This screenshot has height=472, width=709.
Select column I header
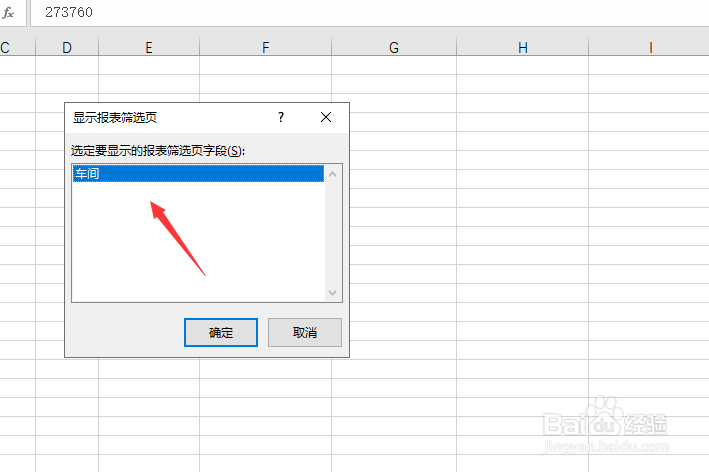(649, 47)
